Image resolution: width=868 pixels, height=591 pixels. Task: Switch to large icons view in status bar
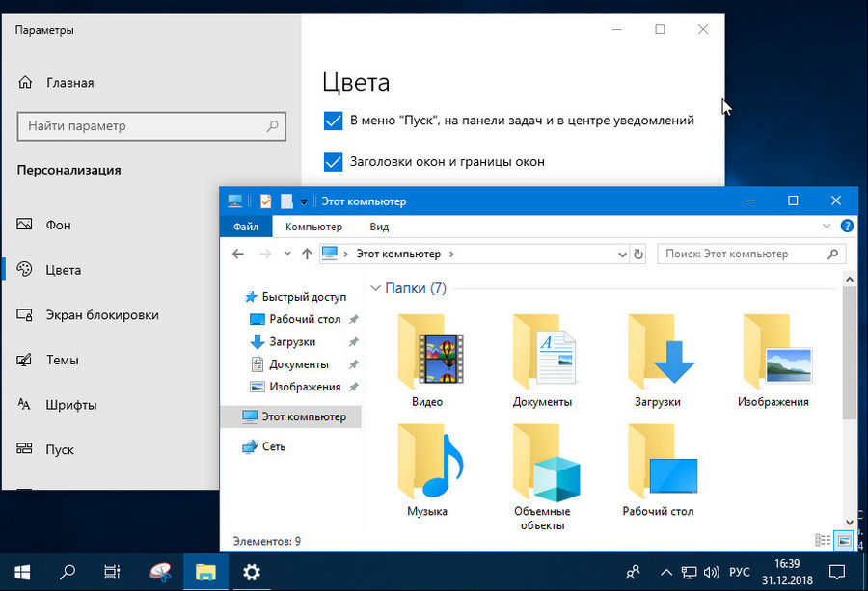[844, 540]
